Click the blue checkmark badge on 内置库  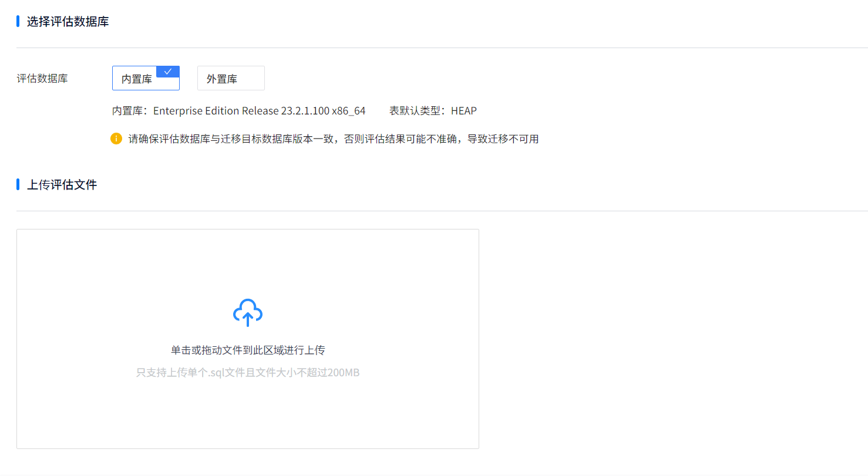coord(168,71)
